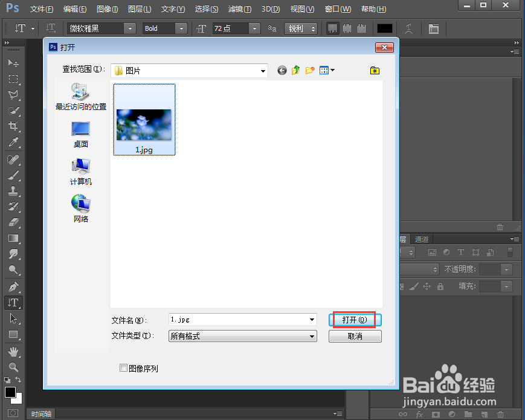525x420 pixels.
Task: Open the 文件类型 format dropdown
Action: click(312, 336)
